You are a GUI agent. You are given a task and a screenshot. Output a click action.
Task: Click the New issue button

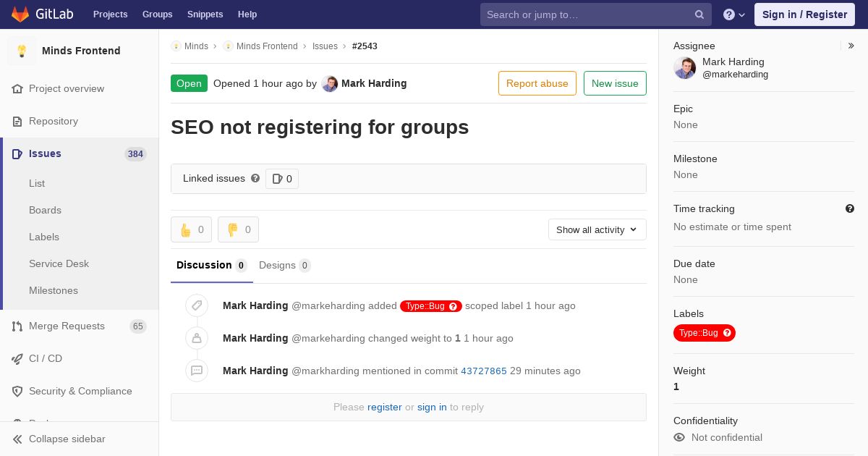[x=615, y=83]
